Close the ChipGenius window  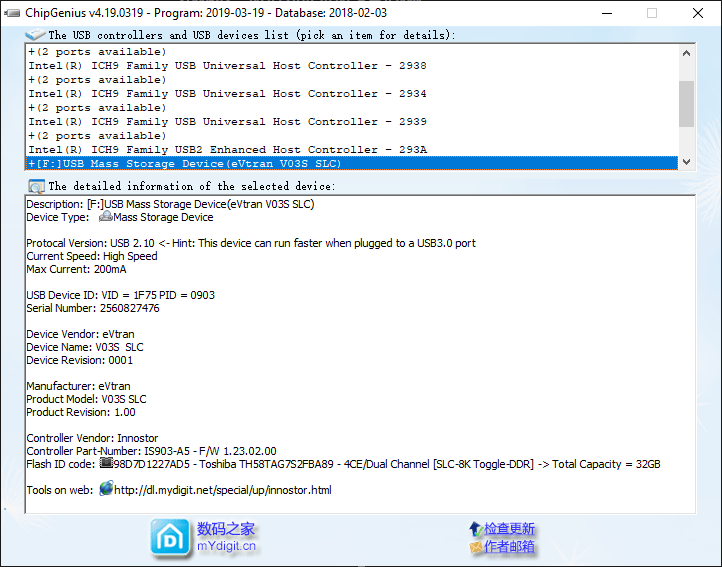pos(698,13)
